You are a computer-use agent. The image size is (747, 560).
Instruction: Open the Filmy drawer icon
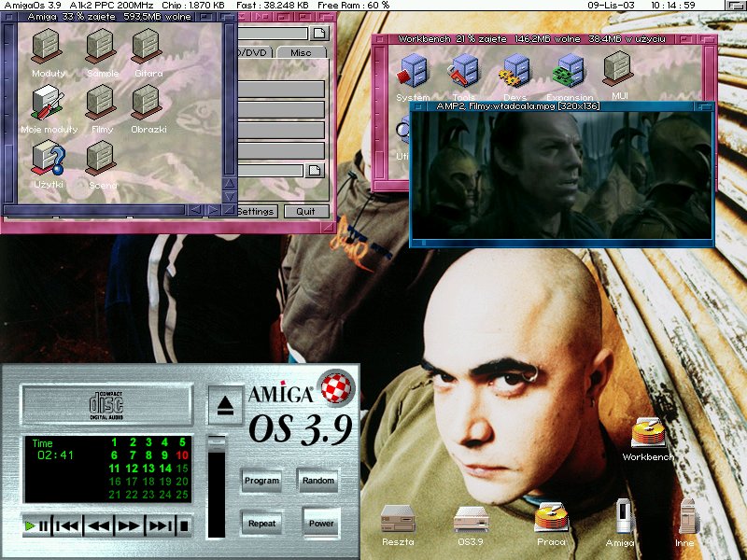(x=101, y=103)
